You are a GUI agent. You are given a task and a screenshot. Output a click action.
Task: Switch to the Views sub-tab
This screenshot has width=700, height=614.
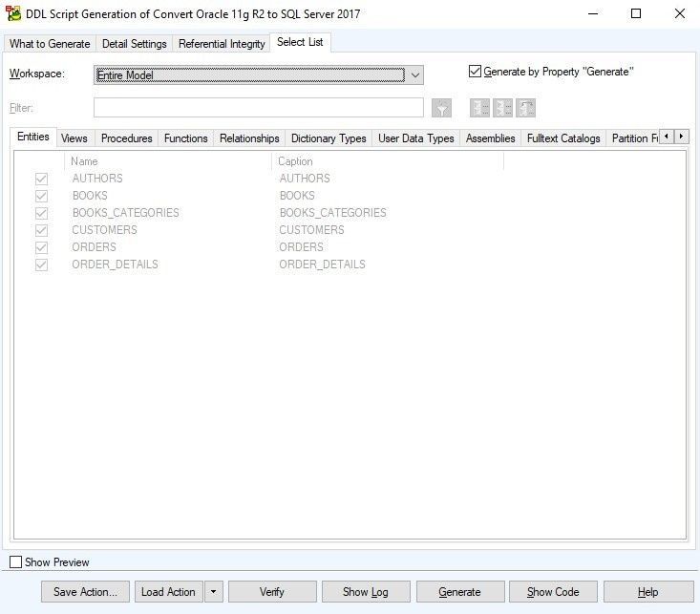(x=74, y=138)
